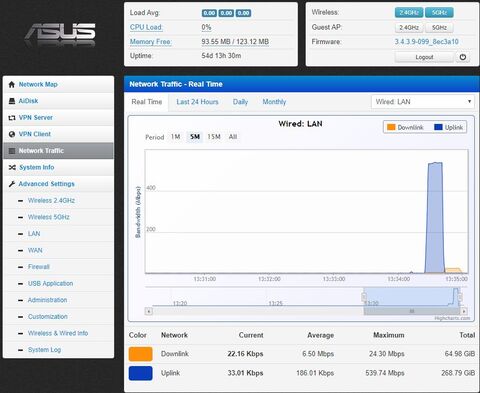480x393 pixels.
Task: Click the blue Uplink color swatch
Action: (x=141, y=373)
